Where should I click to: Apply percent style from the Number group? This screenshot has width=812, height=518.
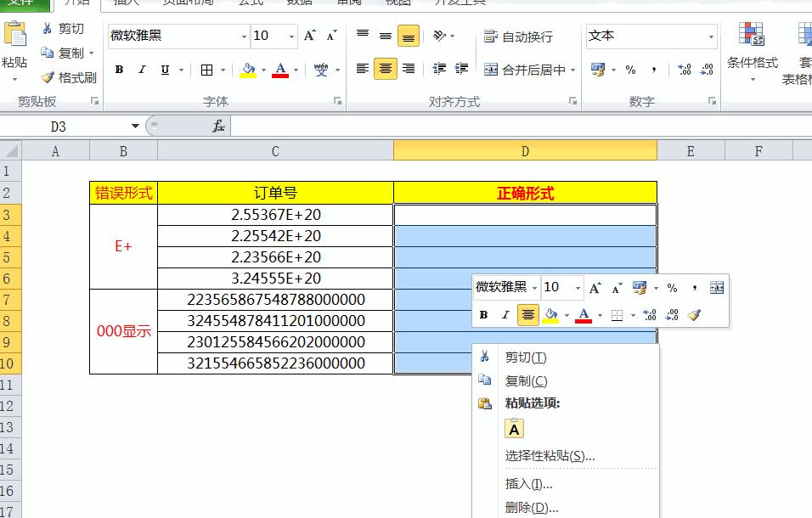631,70
